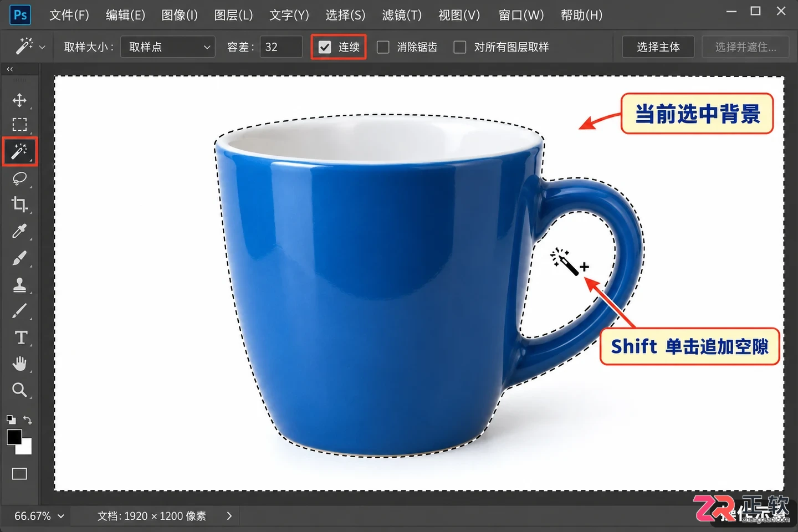This screenshot has height=532, width=798.
Task: Select the Magic Wand tool in toolbar
Action: 20,151
